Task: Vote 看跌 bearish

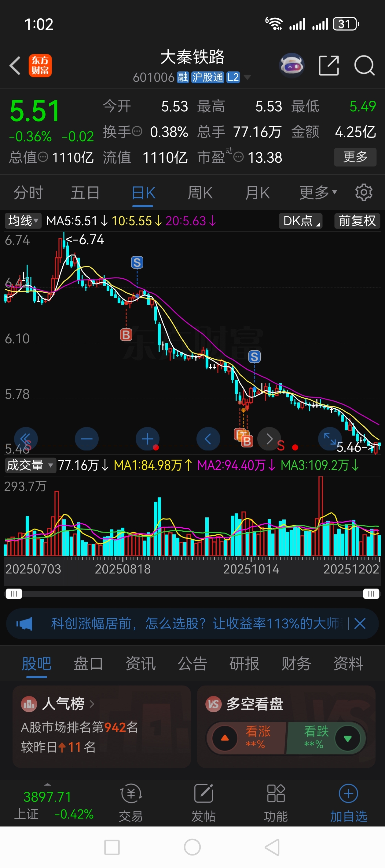Action: (326, 738)
